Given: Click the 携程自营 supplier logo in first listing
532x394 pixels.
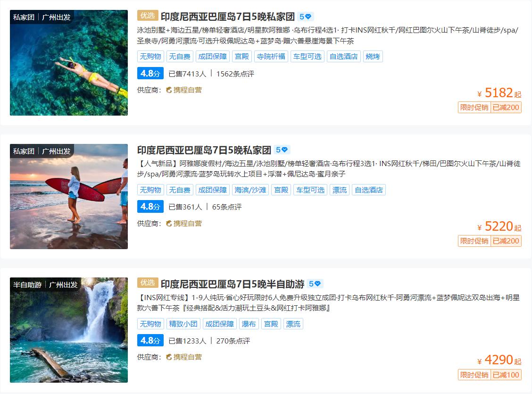Looking at the screenshot, I should pyautogui.click(x=184, y=90).
